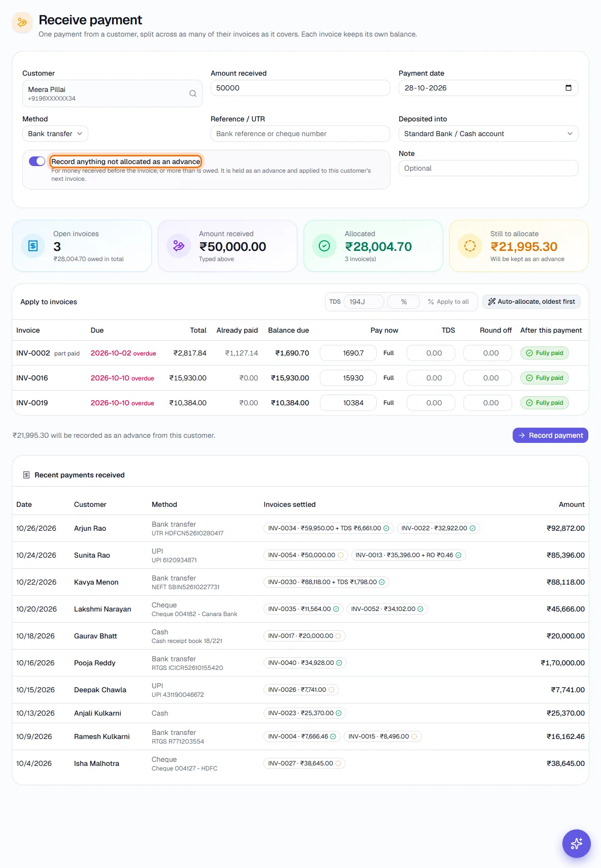Image resolution: width=601 pixels, height=868 pixels.
Task: Click the TDS section 194J field
Action: 364,302
